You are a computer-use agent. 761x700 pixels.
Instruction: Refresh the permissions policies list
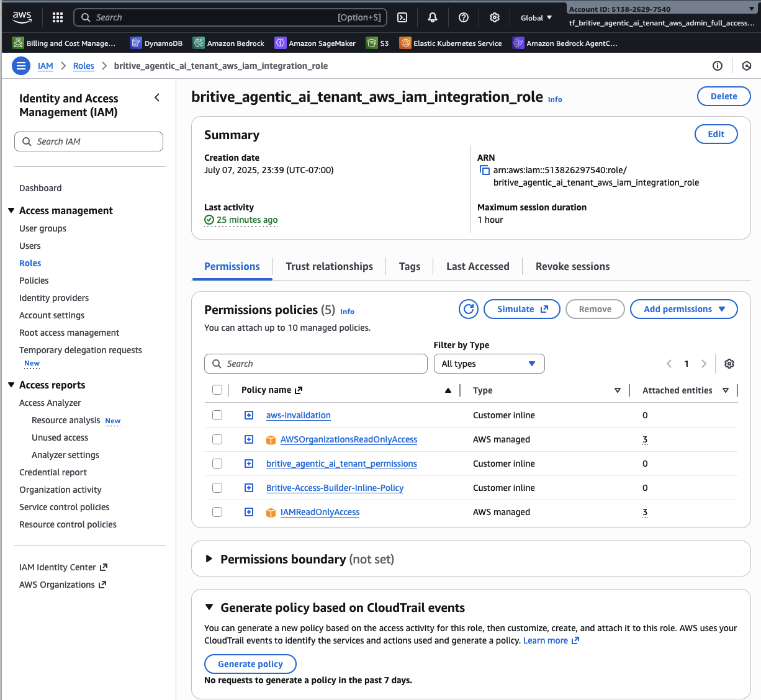tap(469, 309)
